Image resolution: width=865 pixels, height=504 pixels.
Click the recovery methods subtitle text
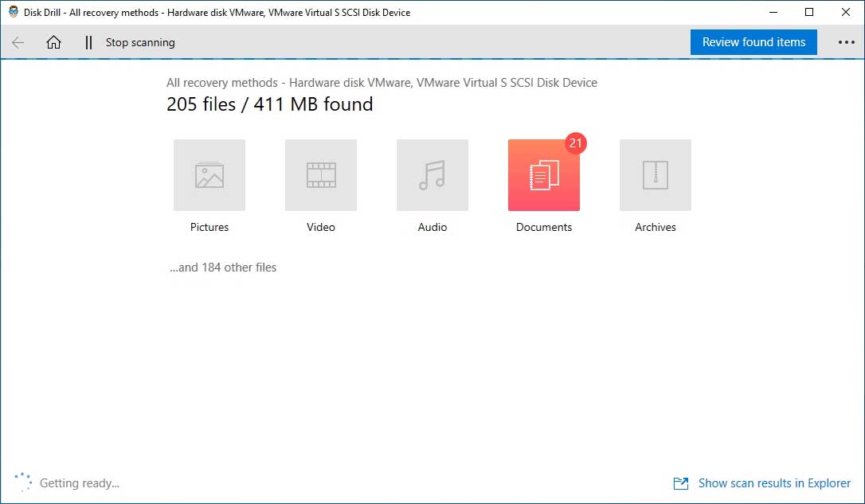pyautogui.click(x=382, y=83)
